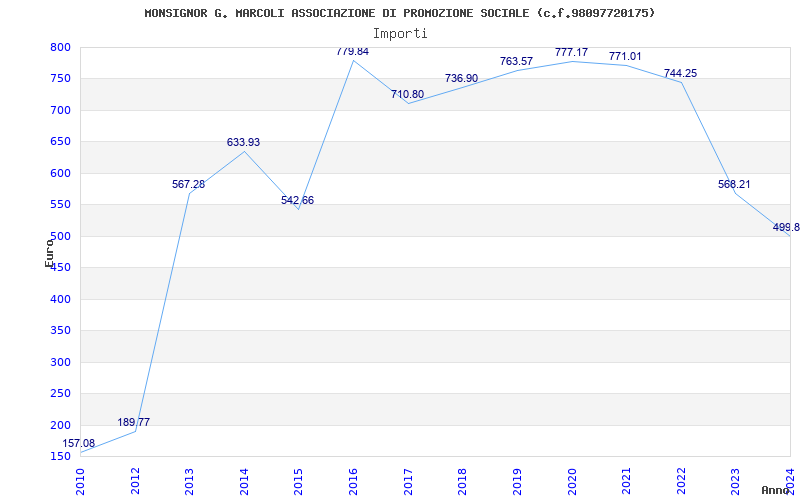
Task: Select the 567.28 value label
Action: click(x=188, y=184)
